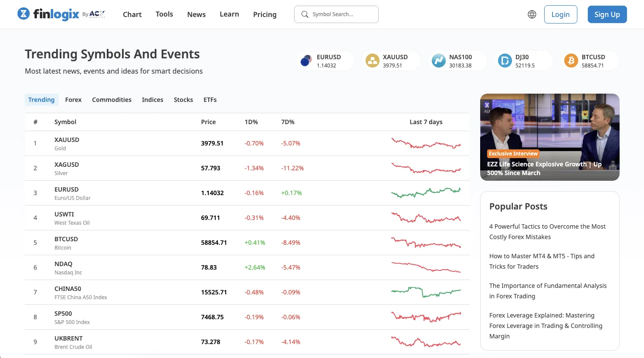Click the Login button
Viewport: 644px width, 358px height.
(x=560, y=14)
